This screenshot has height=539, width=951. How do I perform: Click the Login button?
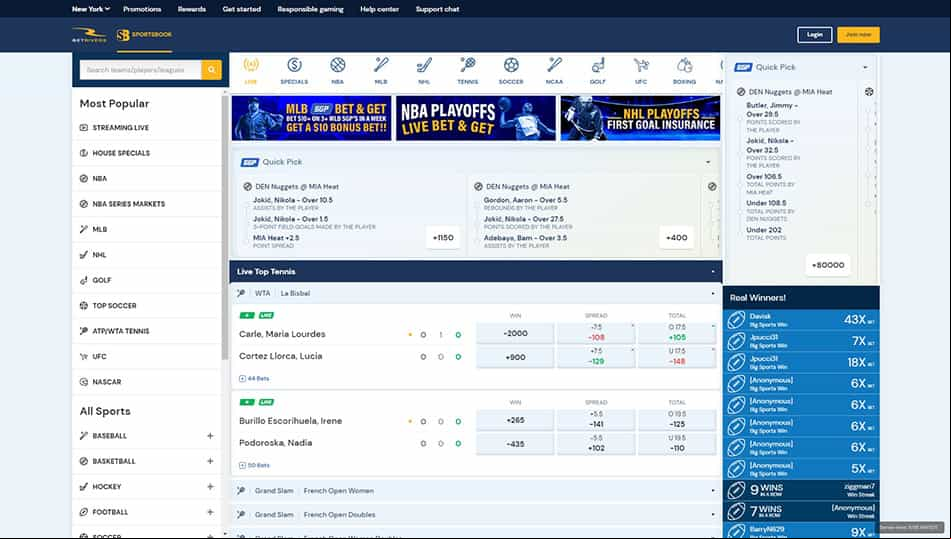815,35
